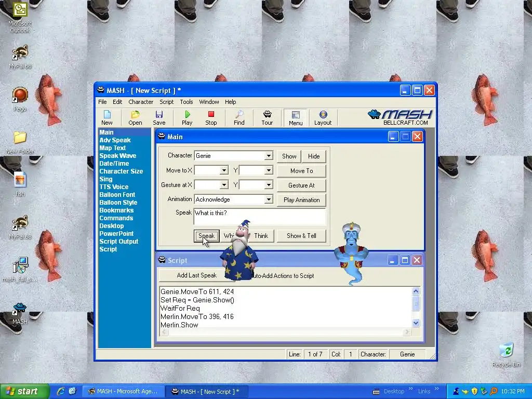Click the search tray icon near the clock
532x399 pixels.
(494, 391)
